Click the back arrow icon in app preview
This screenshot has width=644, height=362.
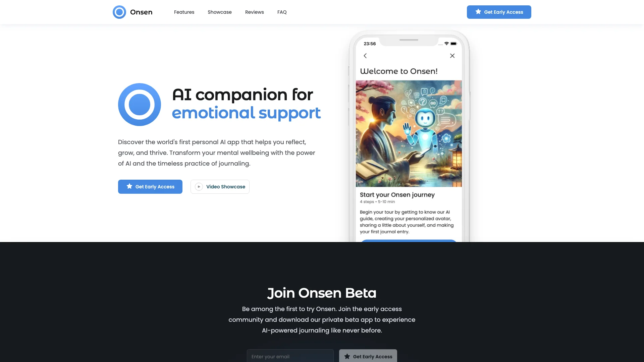pyautogui.click(x=365, y=56)
